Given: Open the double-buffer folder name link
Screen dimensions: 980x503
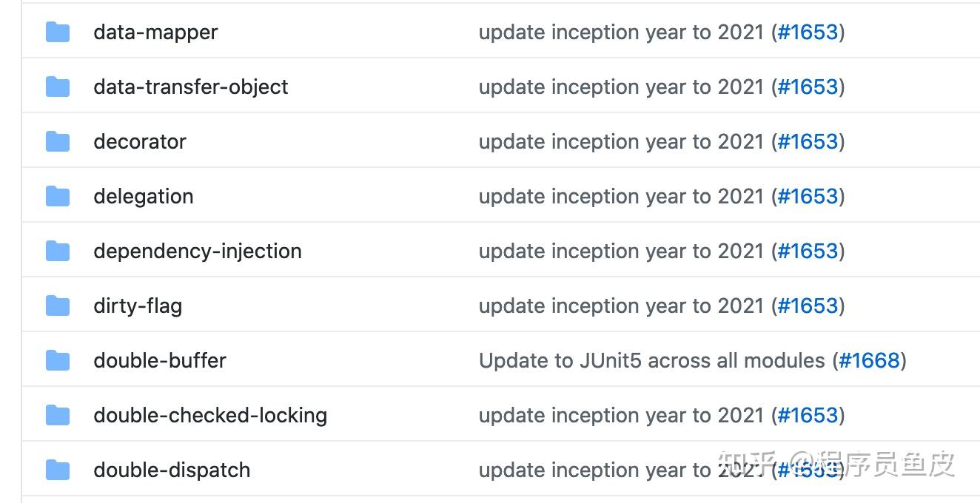Looking at the screenshot, I should point(159,361).
